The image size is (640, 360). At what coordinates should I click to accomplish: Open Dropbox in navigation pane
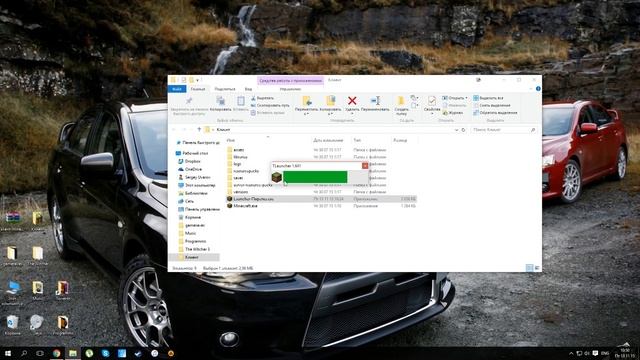click(189, 161)
